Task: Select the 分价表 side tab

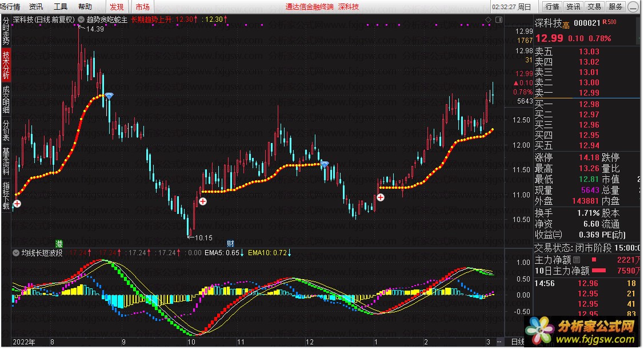Action: coord(6,130)
